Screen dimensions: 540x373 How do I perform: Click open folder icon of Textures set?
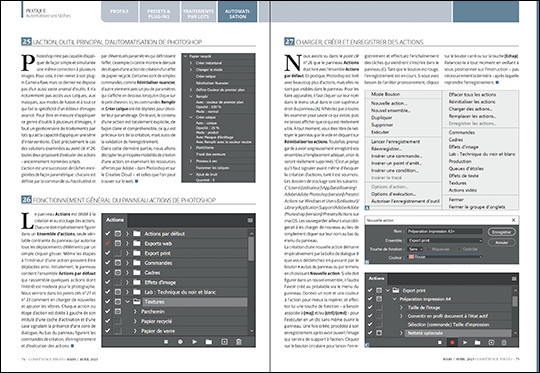(x=137, y=302)
